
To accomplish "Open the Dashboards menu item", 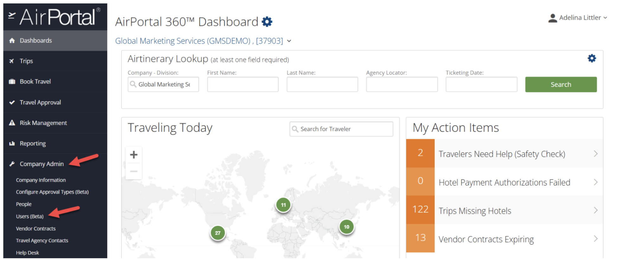I will (x=55, y=41).
